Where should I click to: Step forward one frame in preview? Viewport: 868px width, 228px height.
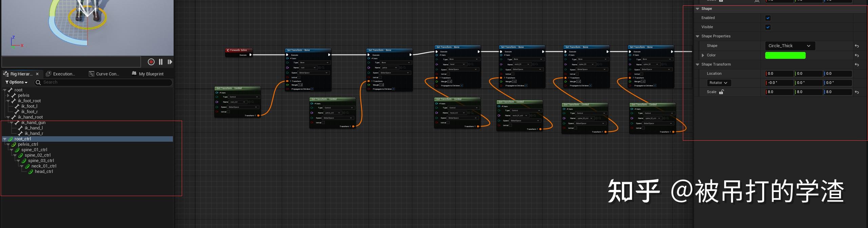(x=170, y=62)
